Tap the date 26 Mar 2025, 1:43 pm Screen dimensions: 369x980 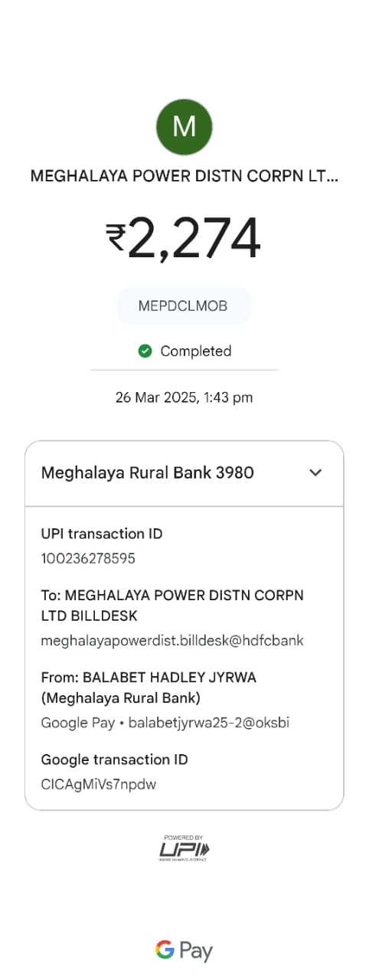pyautogui.click(x=184, y=397)
